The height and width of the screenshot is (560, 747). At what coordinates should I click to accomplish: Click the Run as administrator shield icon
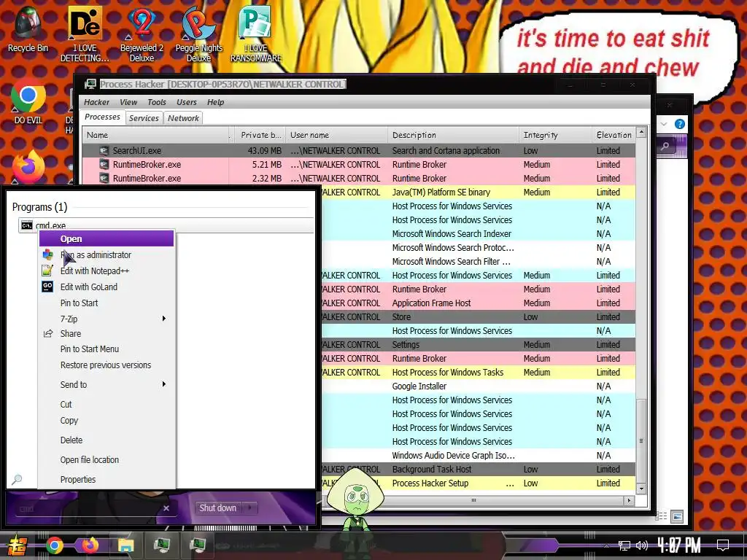pyautogui.click(x=47, y=254)
